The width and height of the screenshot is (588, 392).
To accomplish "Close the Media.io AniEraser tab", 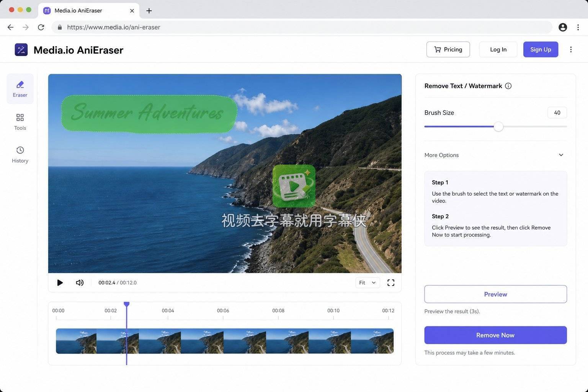I will pyautogui.click(x=132, y=11).
